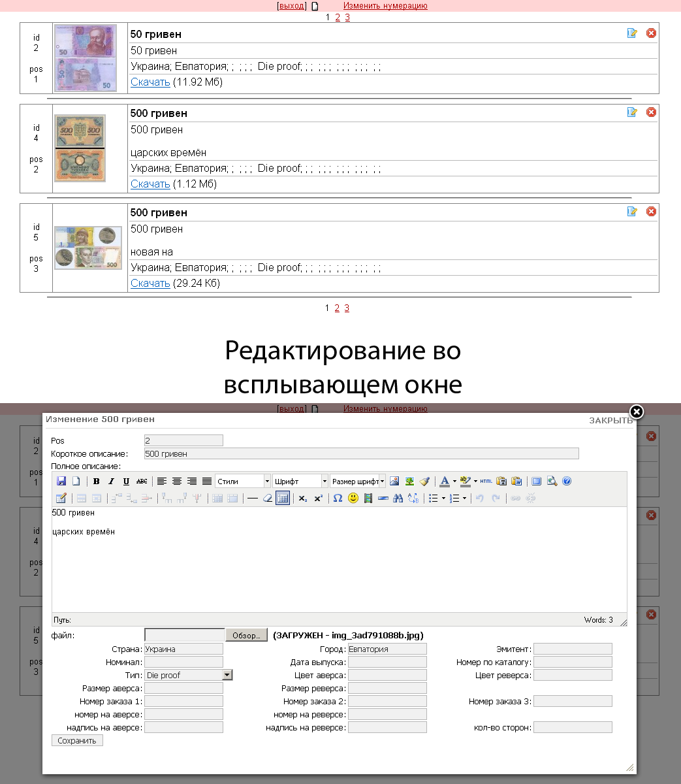Close the popup via ЗАКРЫТЬ

coord(610,420)
